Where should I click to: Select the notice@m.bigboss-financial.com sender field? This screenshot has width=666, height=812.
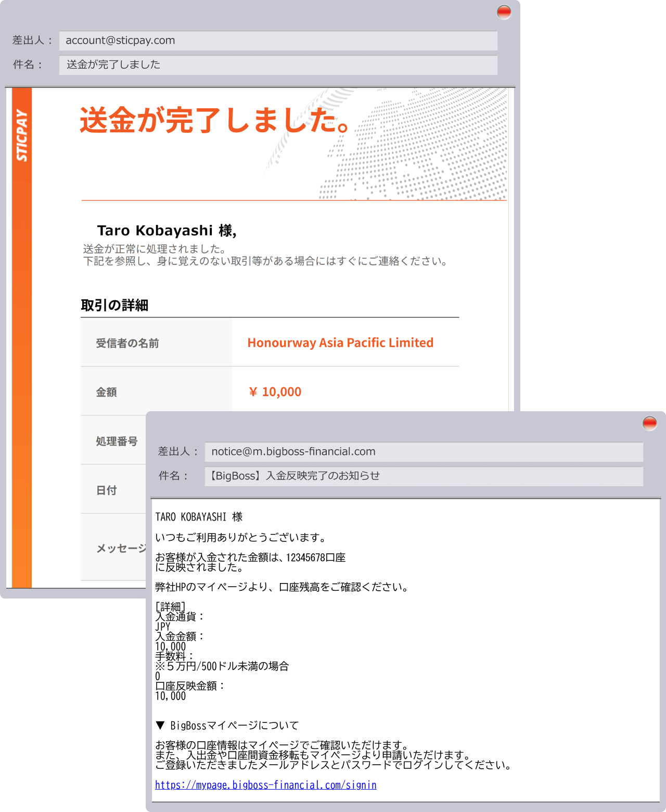click(424, 452)
